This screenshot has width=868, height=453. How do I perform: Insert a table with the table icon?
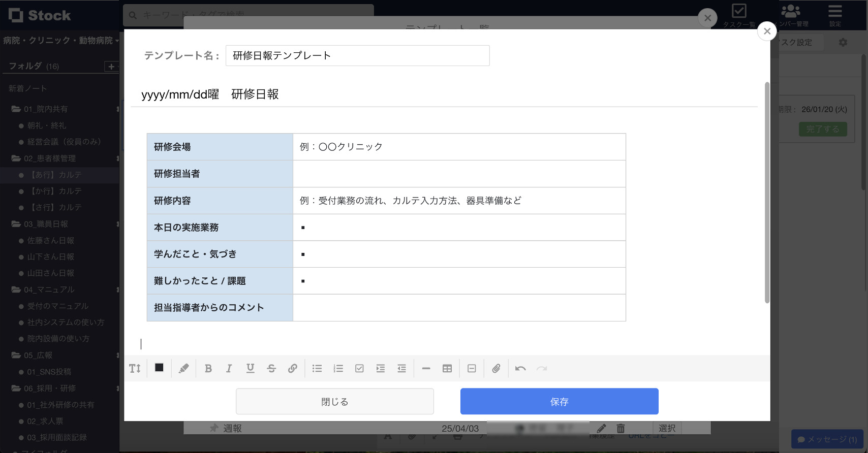(x=447, y=369)
